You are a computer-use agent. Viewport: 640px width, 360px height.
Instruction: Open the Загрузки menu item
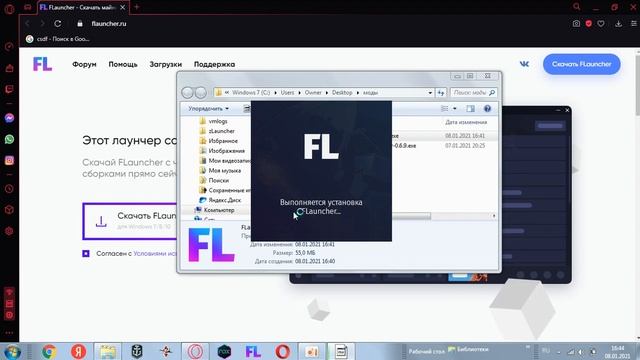click(x=165, y=64)
